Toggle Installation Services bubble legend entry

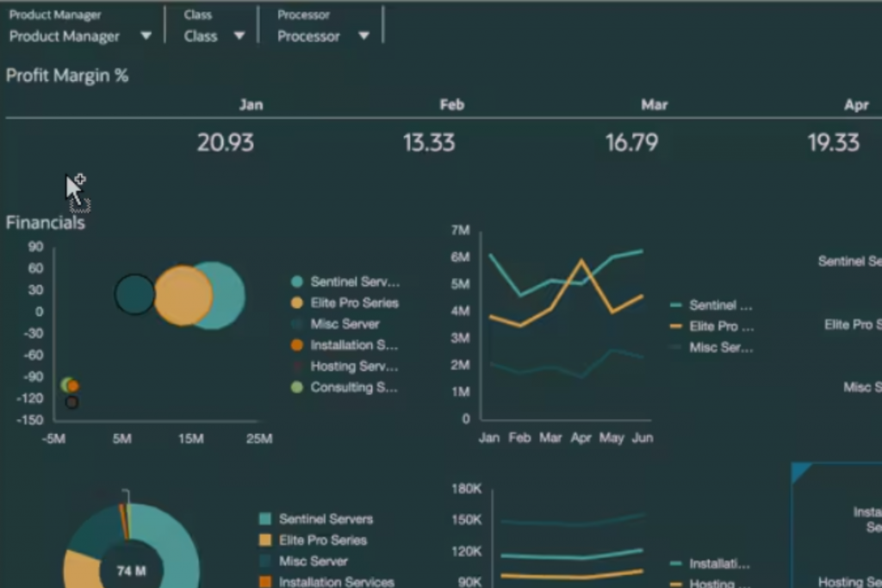tap(297, 345)
